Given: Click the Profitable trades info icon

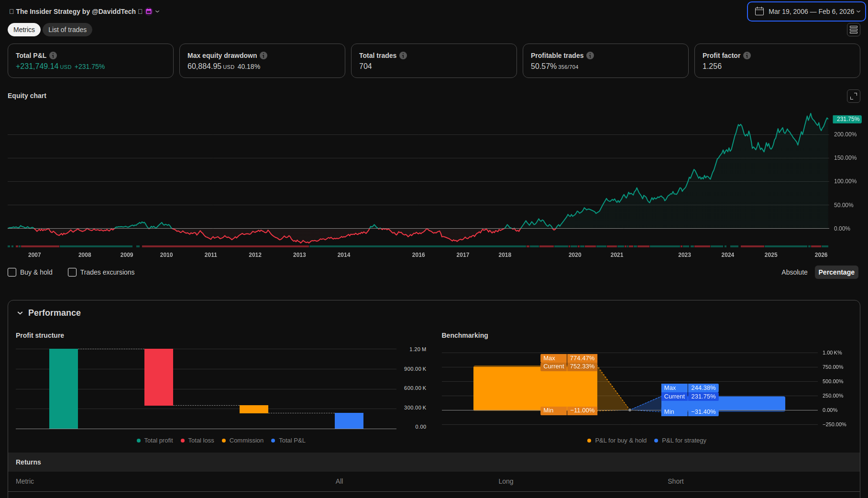Looking at the screenshot, I should point(590,55).
